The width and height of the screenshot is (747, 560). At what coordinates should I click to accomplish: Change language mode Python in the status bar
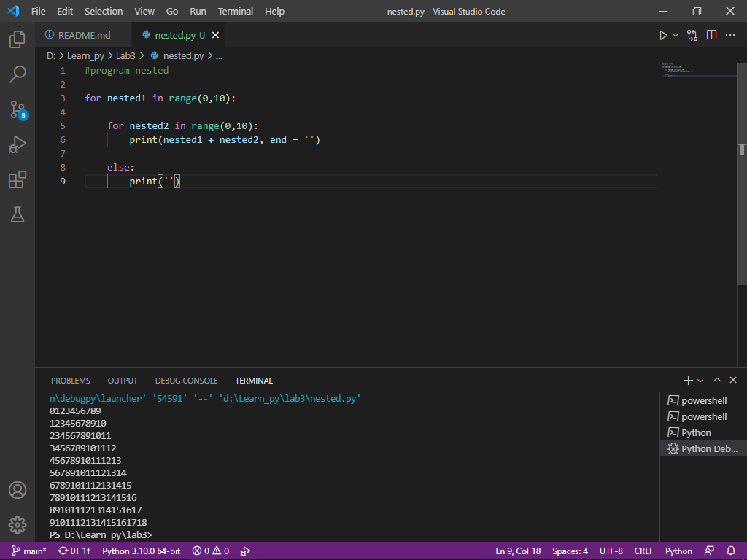tap(678, 551)
